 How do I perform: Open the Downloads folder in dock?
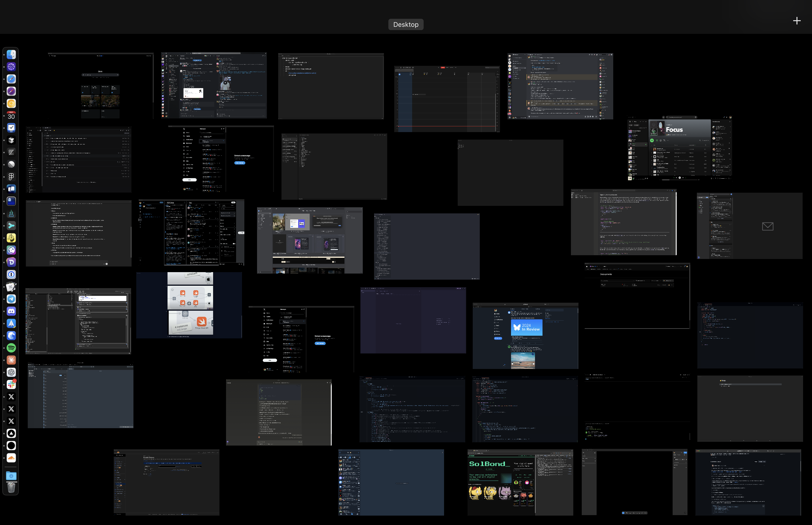click(x=11, y=476)
